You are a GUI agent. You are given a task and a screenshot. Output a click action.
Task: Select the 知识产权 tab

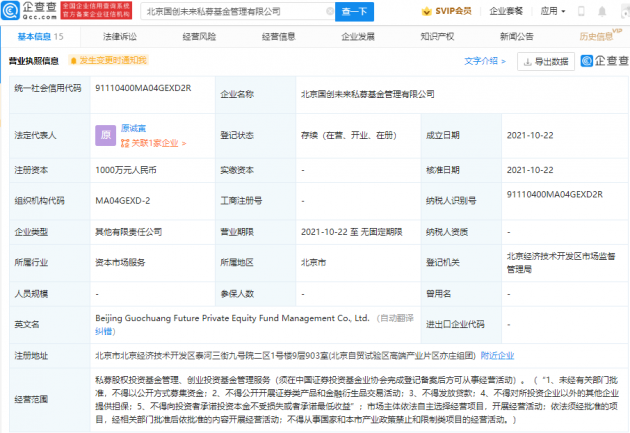coord(437,36)
